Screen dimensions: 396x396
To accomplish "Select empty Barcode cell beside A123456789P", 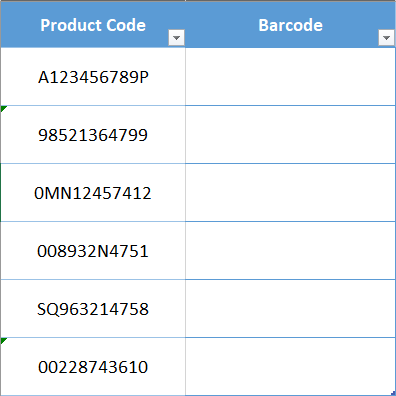I will [x=290, y=77].
